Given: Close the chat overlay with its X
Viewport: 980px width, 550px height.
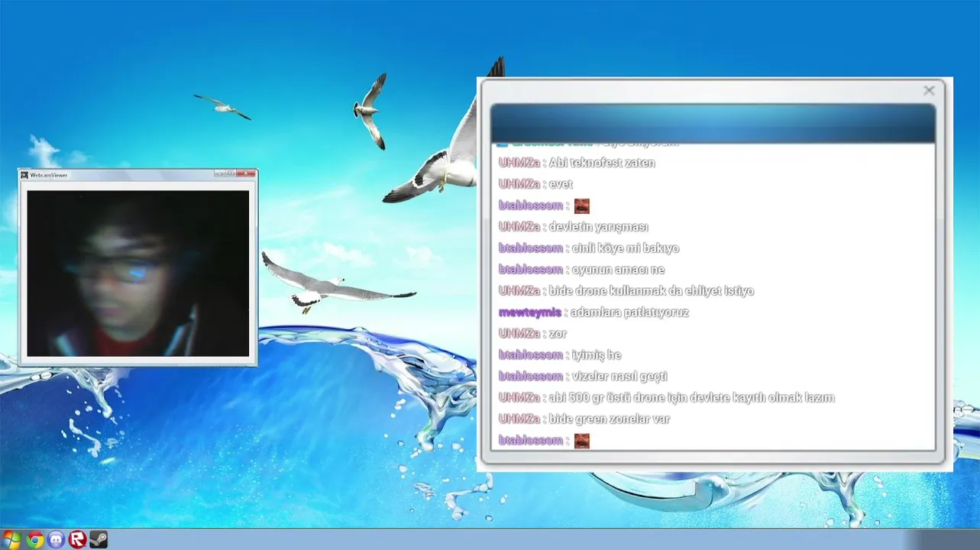Looking at the screenshot, I should coord(929,90).
